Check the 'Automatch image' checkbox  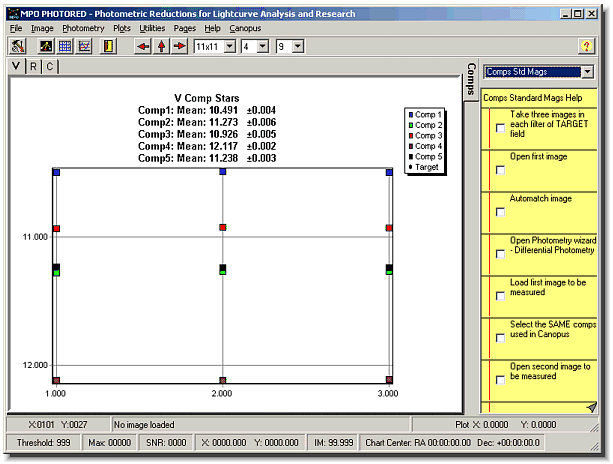(500, 212)
